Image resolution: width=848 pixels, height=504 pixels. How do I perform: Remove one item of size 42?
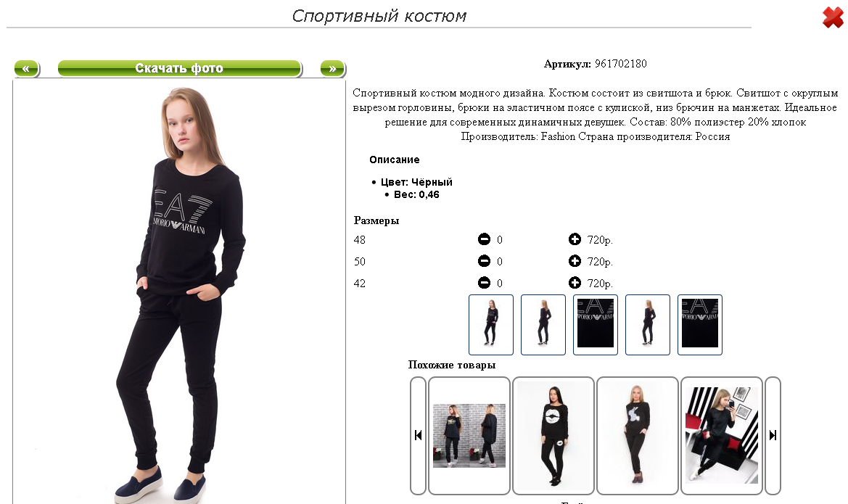coord(484,283)
